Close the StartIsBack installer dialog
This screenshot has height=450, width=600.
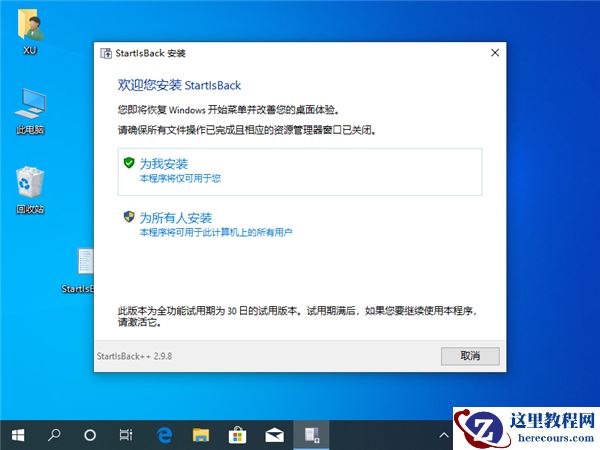pyautogui.click(x=495, y=53)
